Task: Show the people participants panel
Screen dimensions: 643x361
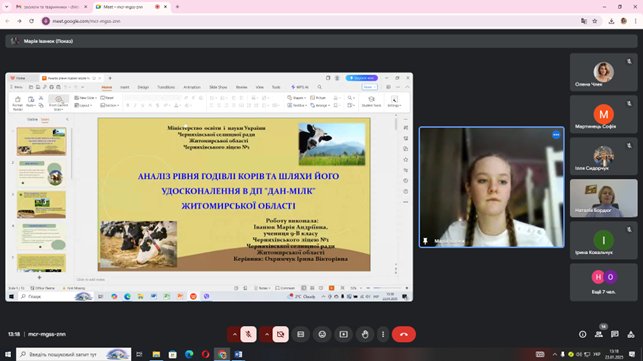Action: pos(599,334)
